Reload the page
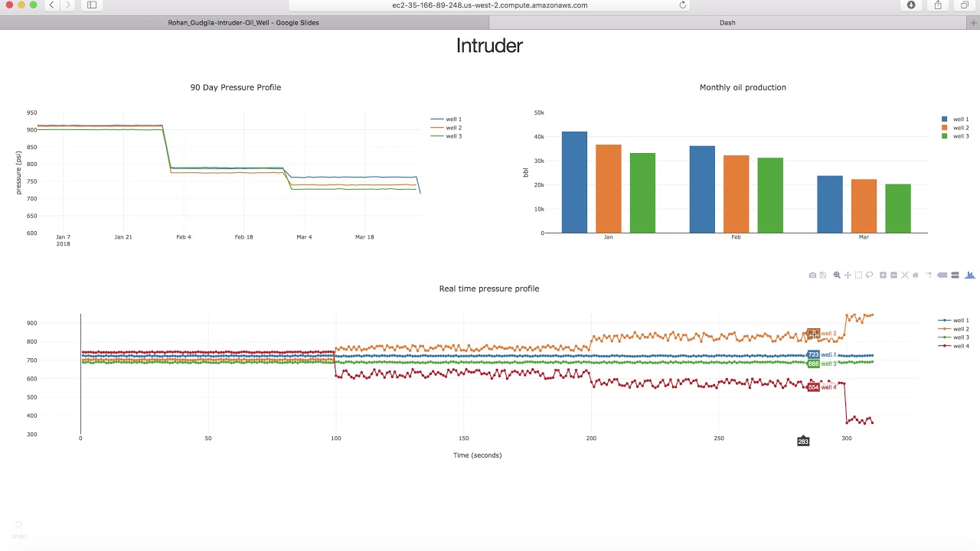 (x=683, y=5)
